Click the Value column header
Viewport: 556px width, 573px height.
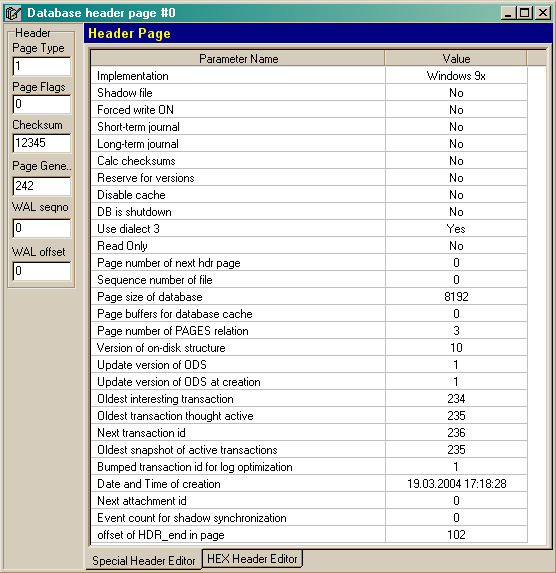tap(456, 58)
